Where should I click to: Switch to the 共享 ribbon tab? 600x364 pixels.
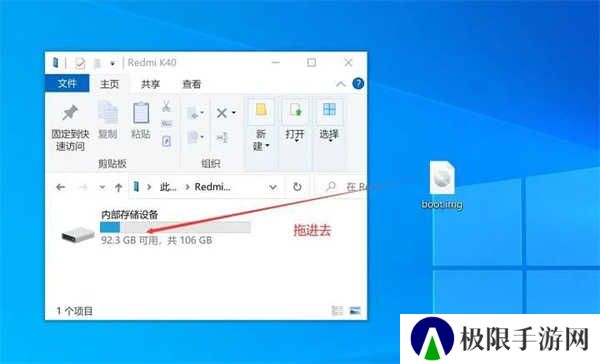coord(150,84)
